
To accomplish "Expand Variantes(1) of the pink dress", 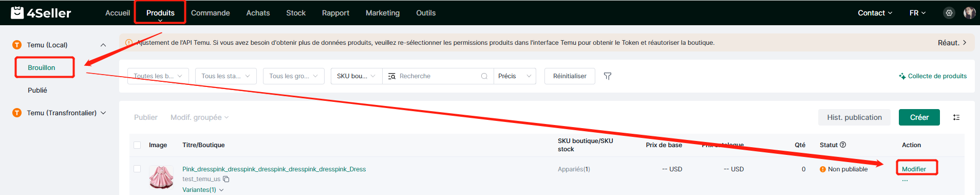I will click(x=203, y=190).
